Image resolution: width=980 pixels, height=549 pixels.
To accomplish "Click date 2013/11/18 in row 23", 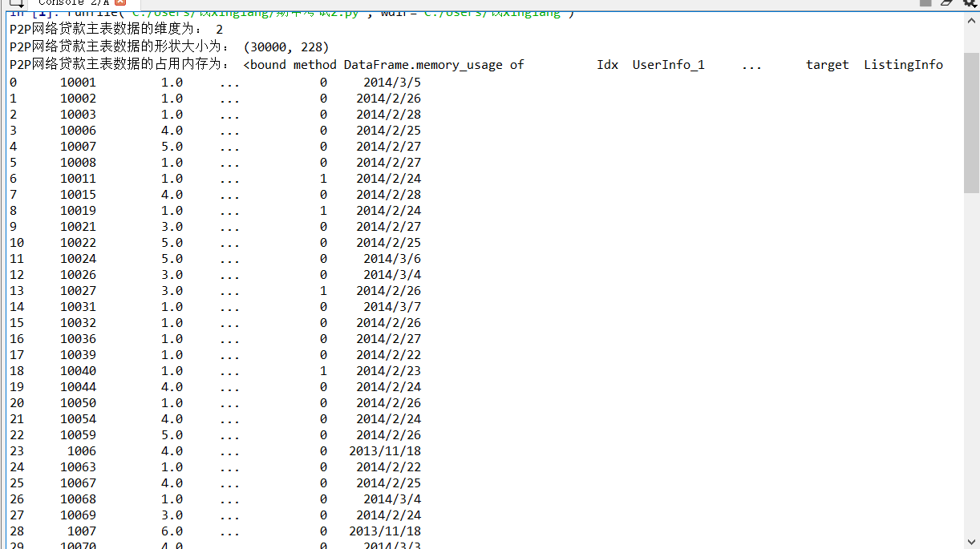I will 385,450.
